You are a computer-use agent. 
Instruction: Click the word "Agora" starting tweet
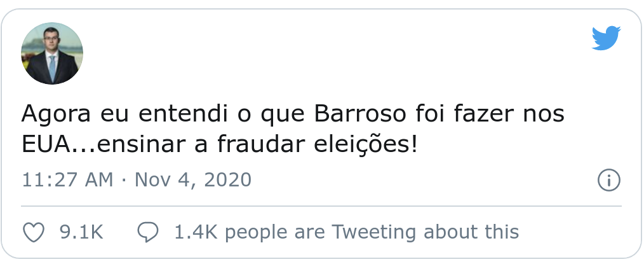pos(56,115)
